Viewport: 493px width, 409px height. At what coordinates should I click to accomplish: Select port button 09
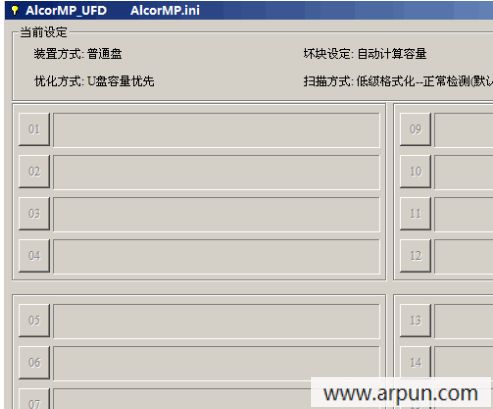[415, 129]
